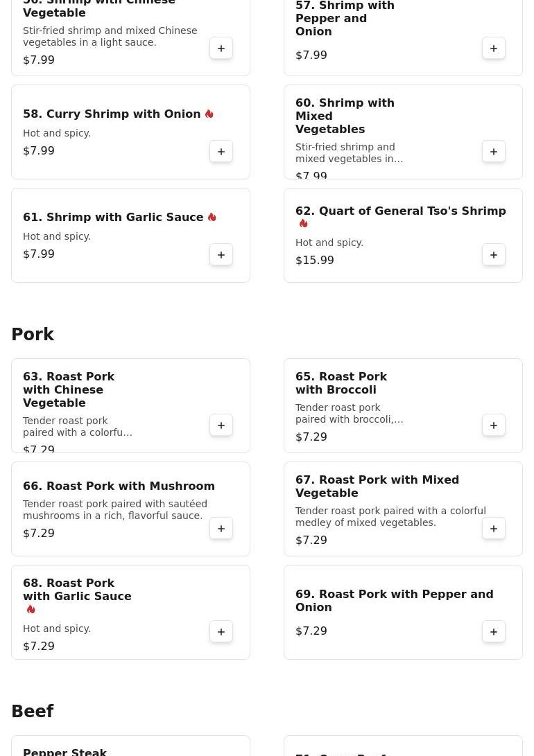Add Roast Pork with Broccoli to order
This screenshot has height=756, width=534.
pyautogui.click(x=494, y=425)
